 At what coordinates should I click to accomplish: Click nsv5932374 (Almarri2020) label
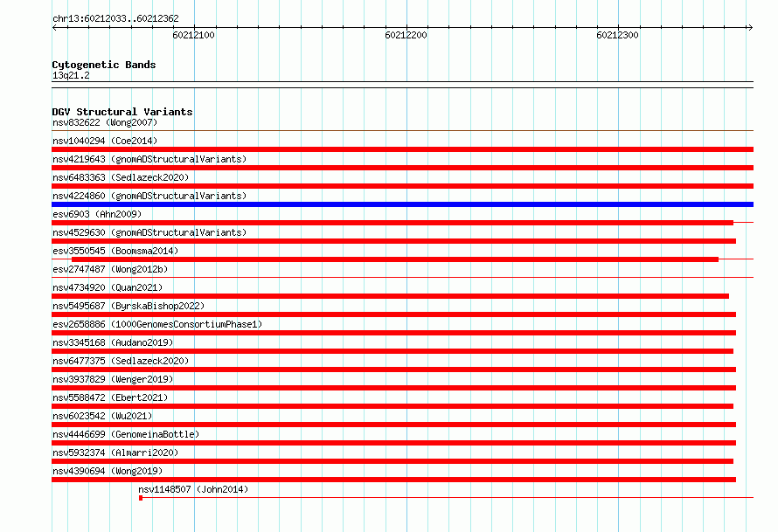point(115,453)
